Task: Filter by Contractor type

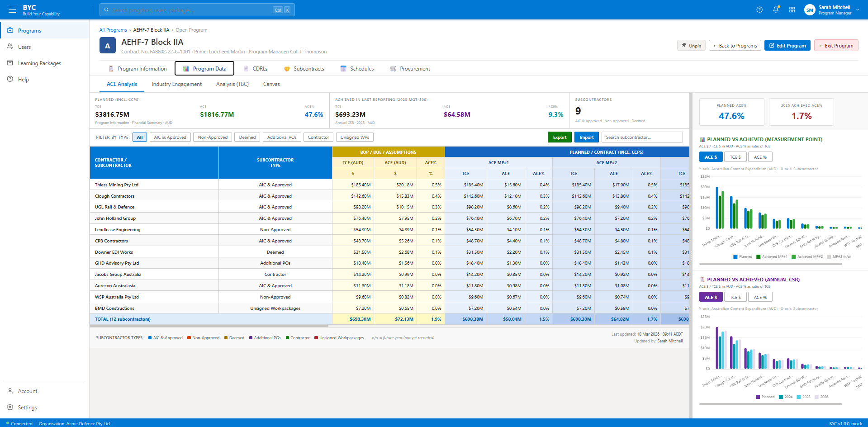Action: 318,138
